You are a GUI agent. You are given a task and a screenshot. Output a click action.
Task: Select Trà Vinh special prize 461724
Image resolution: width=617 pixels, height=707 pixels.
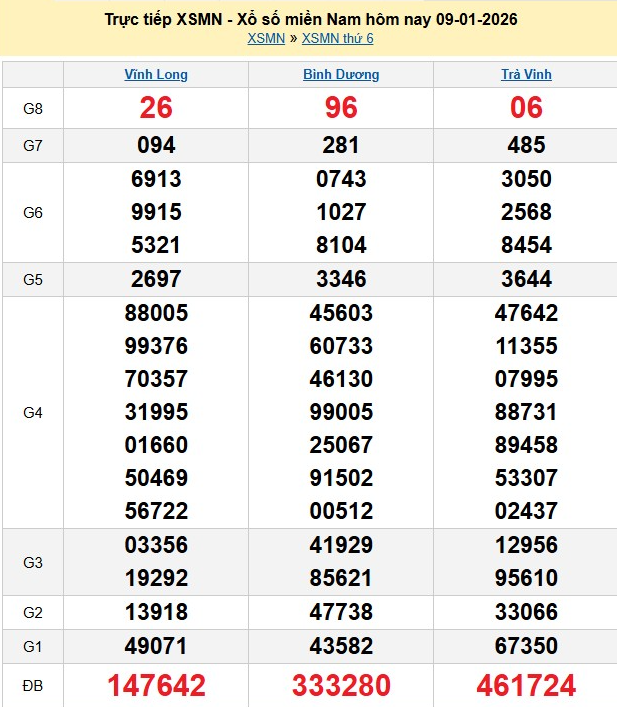(526, 685)
